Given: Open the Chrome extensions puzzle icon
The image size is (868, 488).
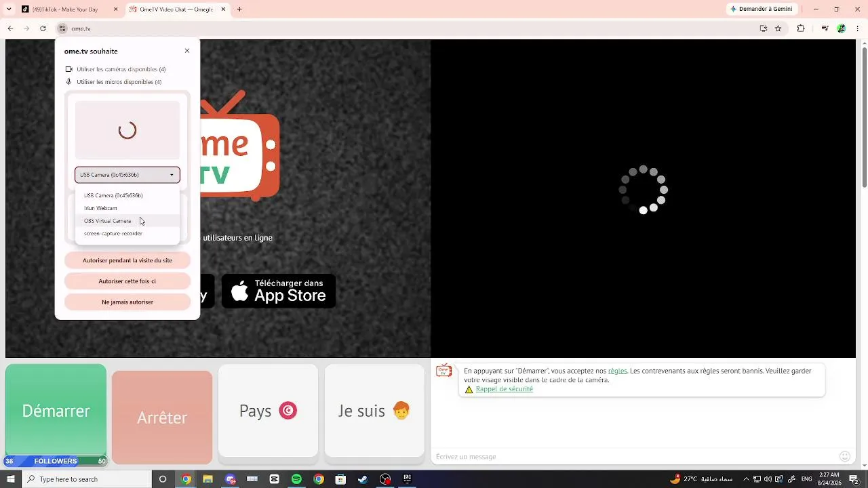Looking at the screenshot, I should [x=801, y=28].
